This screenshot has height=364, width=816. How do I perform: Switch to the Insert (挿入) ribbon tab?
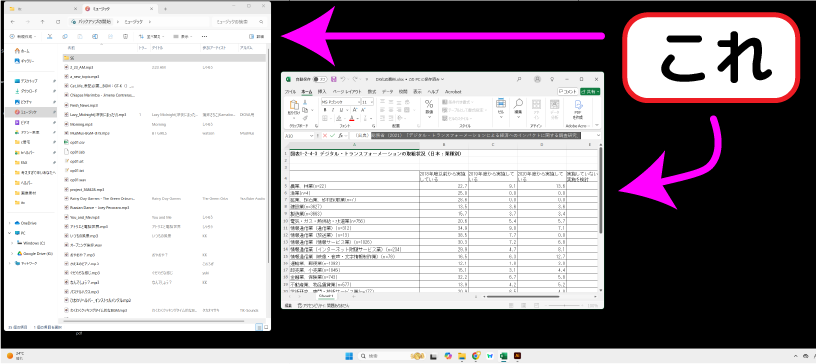click(322, 91)
